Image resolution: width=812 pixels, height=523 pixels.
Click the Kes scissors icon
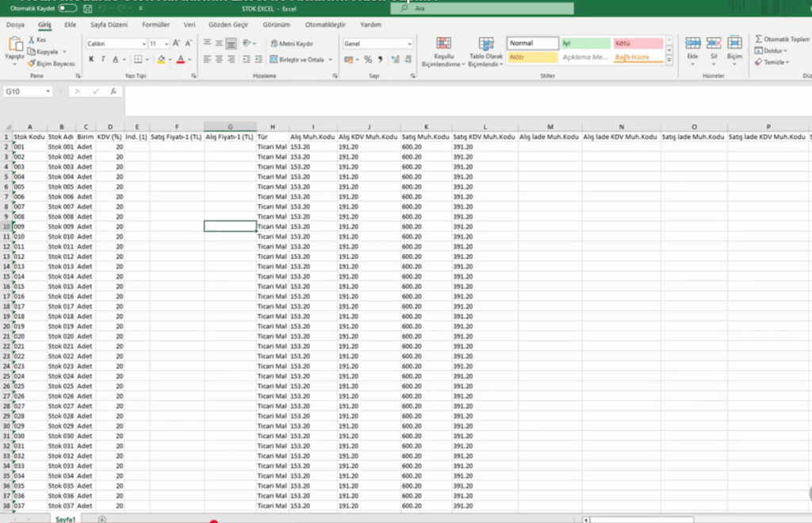[x=31, y=40]
